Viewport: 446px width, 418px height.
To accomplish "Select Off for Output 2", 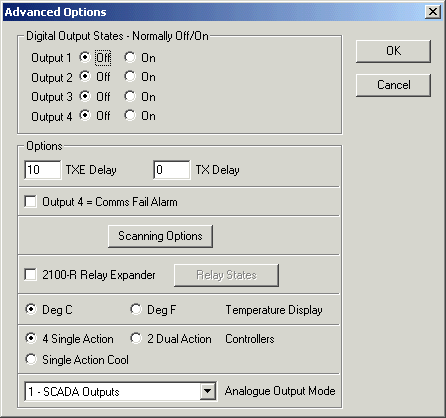I will pos(85,77).
